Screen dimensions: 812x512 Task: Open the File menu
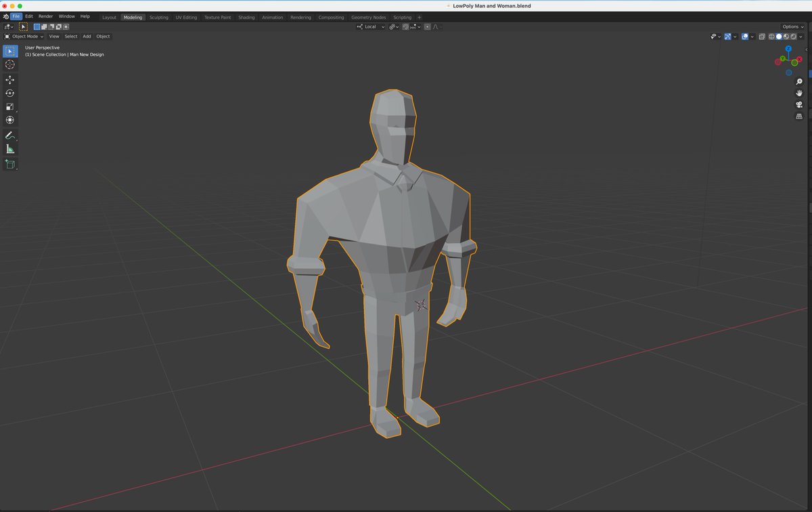coord(16,16)
